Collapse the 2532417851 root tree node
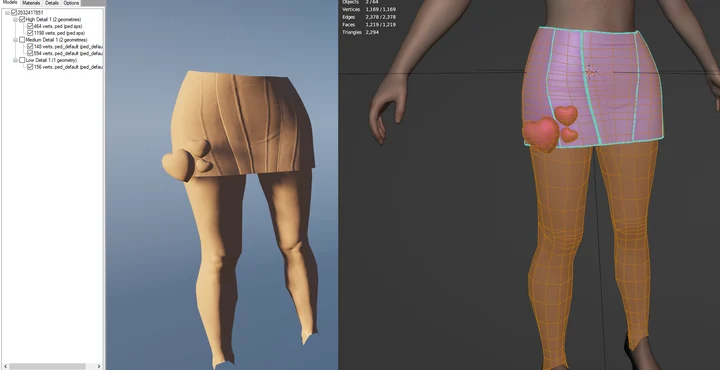This screenshot has height=370, width=720. coord(7,13)
